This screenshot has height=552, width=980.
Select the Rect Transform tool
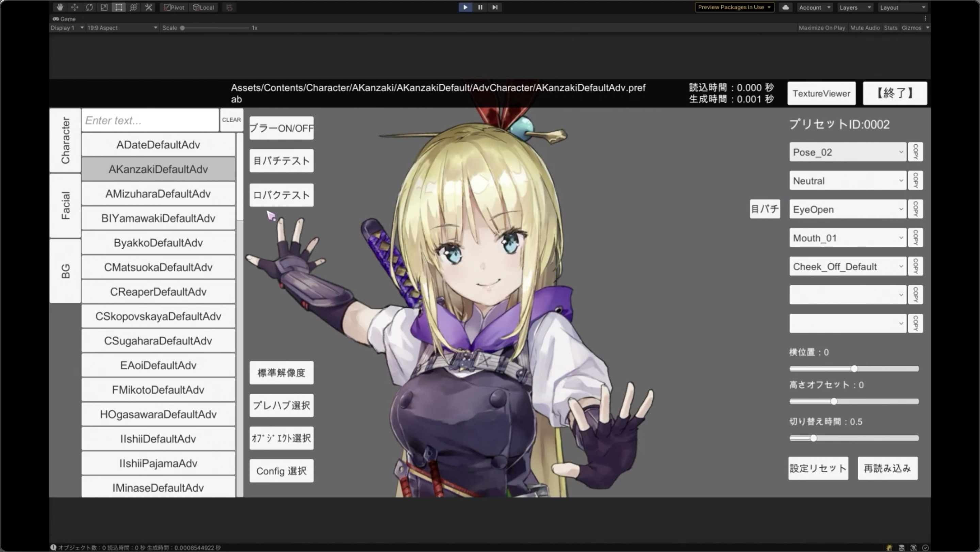pos(119,7)
